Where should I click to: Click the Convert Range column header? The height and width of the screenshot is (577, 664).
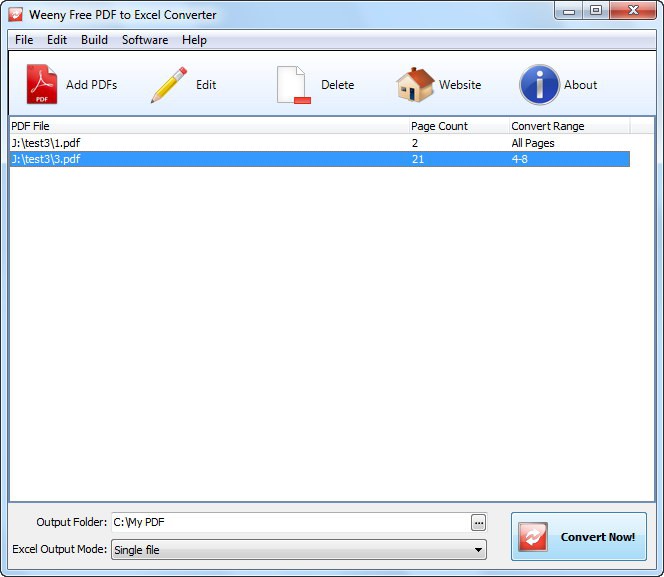pyautogui.click(x=570, y=126)
